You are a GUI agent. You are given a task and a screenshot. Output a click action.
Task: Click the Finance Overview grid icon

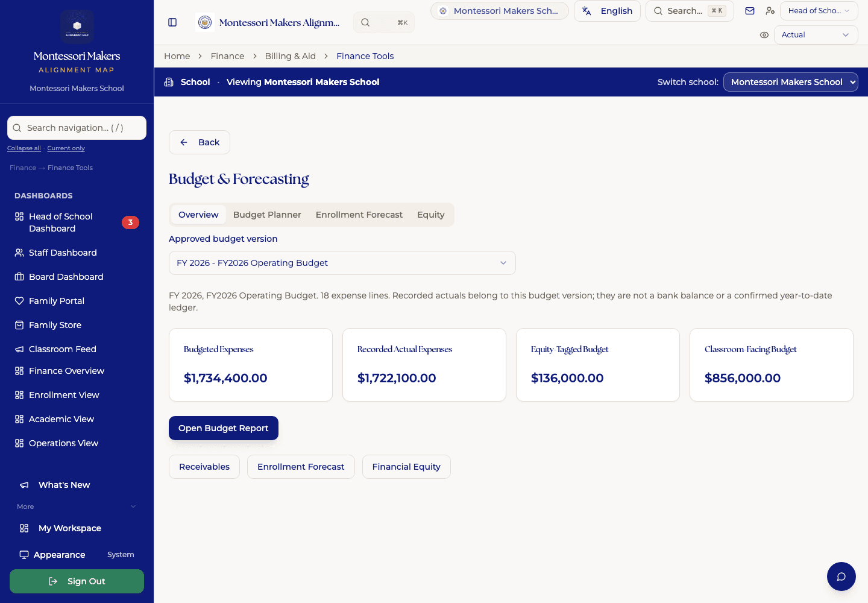(x=19, y=371)
